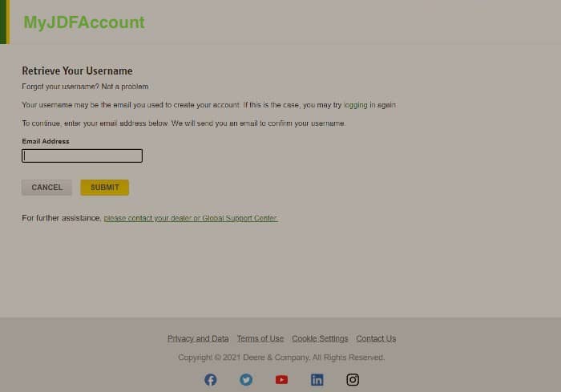The width and height of the screenshot is (561, 392).
Task: Open the Privacy and Data footer link
Action: [x=198, y=338]
